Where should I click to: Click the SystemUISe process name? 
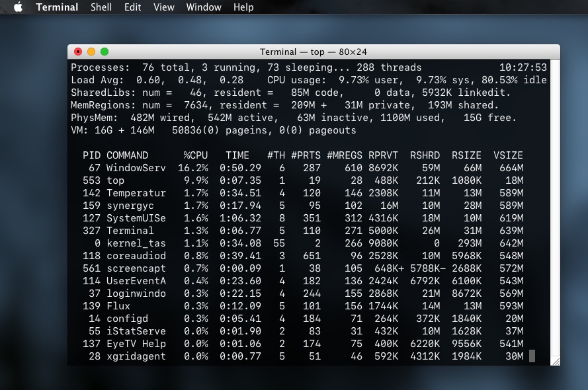point(136,218)
